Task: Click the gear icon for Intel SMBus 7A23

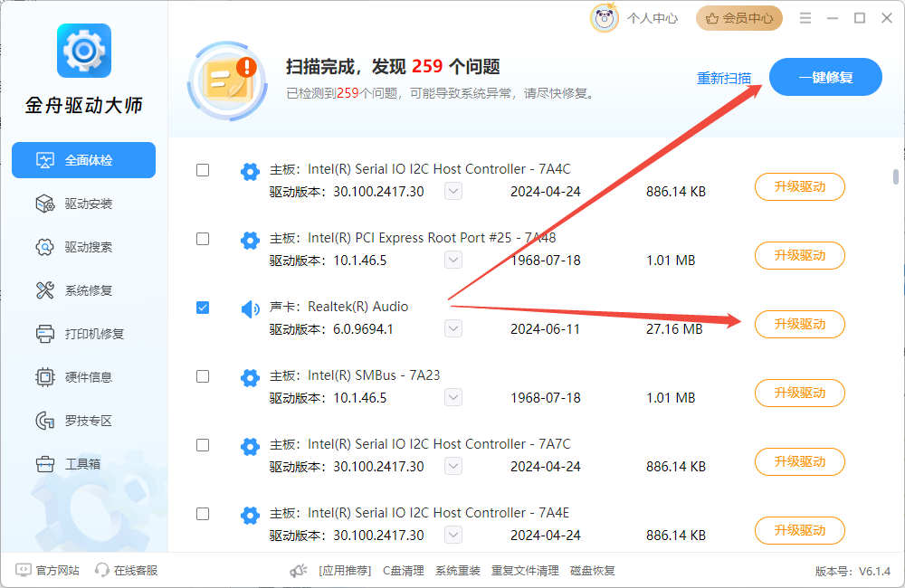Action: coord(250,378)
